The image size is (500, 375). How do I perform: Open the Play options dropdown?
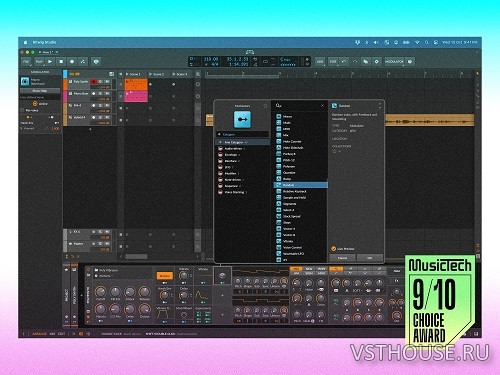click(39, 62)
